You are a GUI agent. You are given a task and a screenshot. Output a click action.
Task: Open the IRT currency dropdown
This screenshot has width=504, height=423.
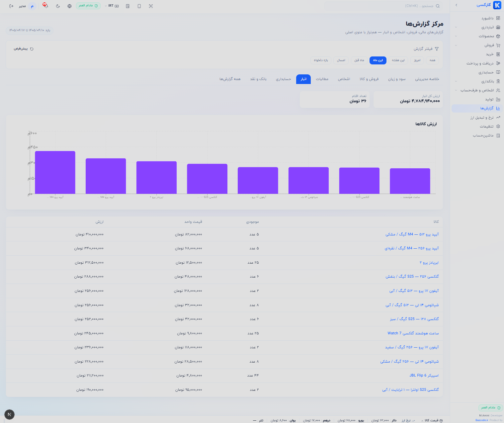112,6
